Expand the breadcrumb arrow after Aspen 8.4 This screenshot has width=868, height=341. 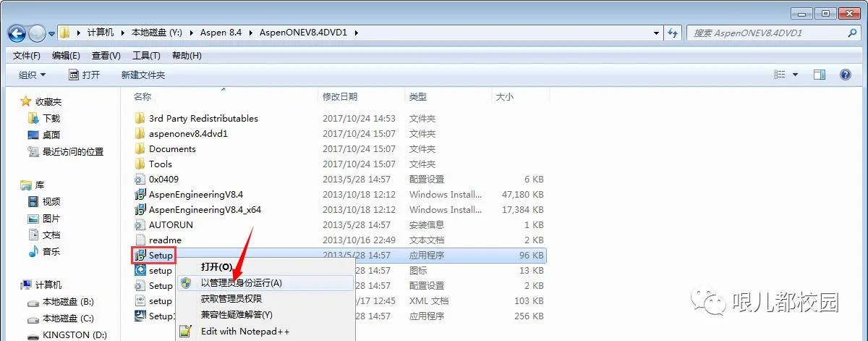(x=252, y=33)
